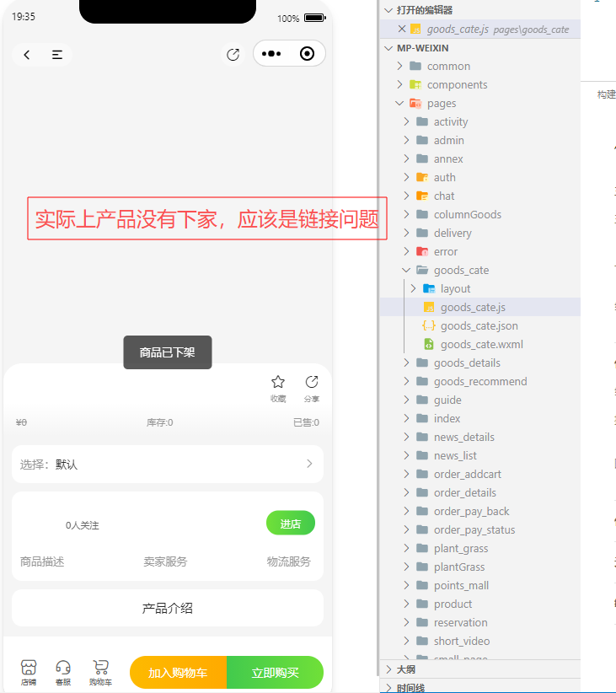
Task: Open the 购物车 cart icon in the bottom bar
Action: coord(100,673)
